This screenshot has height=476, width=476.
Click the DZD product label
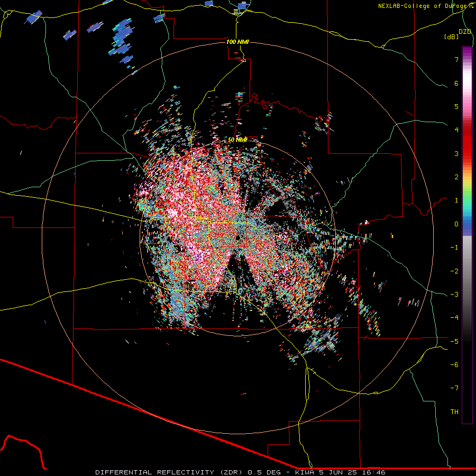465,32
